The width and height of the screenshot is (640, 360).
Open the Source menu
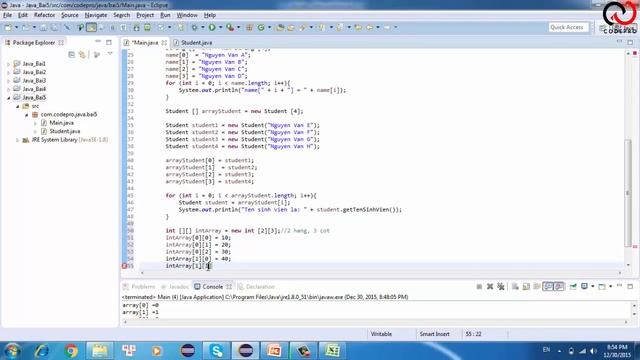click(x=70, y=15)
